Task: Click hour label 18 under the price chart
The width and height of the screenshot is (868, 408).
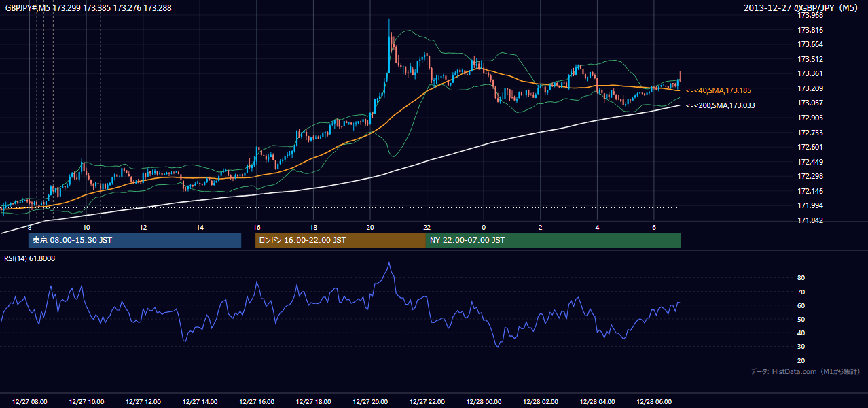Action: click(313, 227)
